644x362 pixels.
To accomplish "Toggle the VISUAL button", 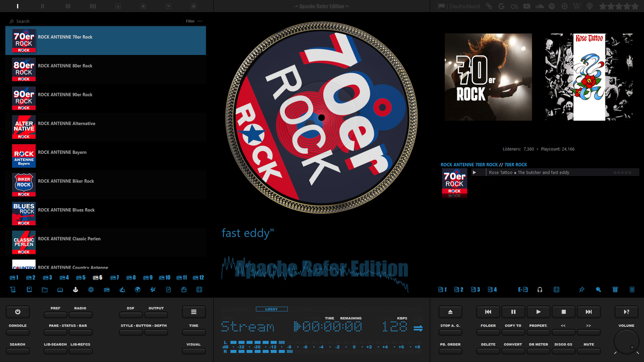I will (194, 350).
